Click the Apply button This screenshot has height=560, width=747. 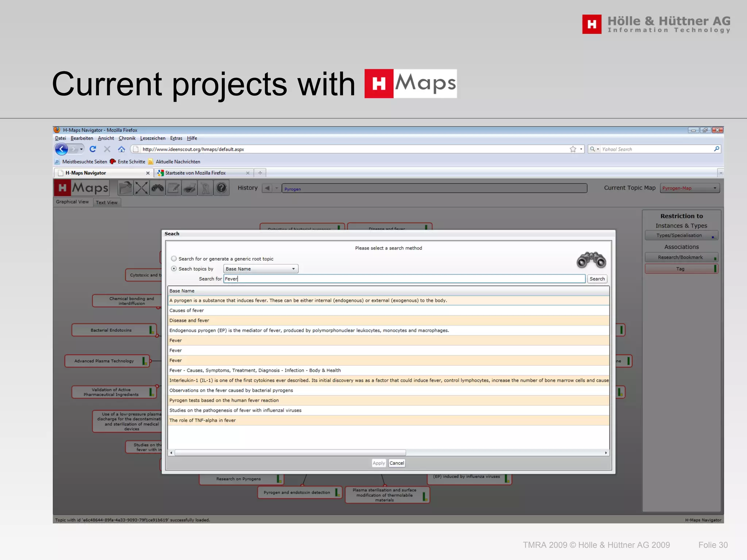point(379,463)
